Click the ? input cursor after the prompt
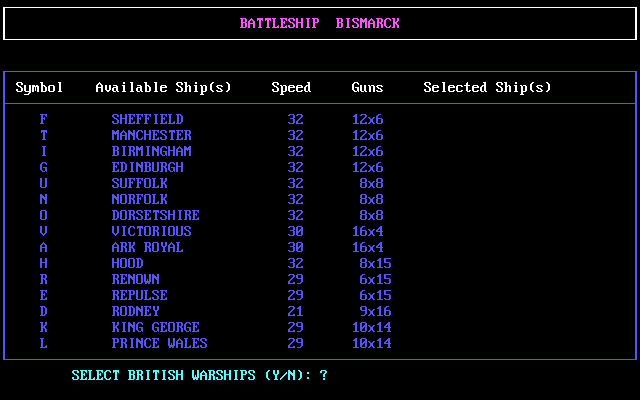Image resolution: width=640 pixels, height=400 pixels. coord(323,375)
